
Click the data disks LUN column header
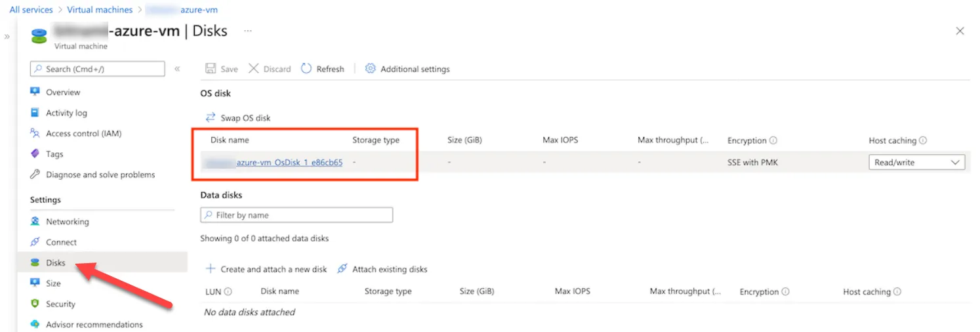coord(213,291)
